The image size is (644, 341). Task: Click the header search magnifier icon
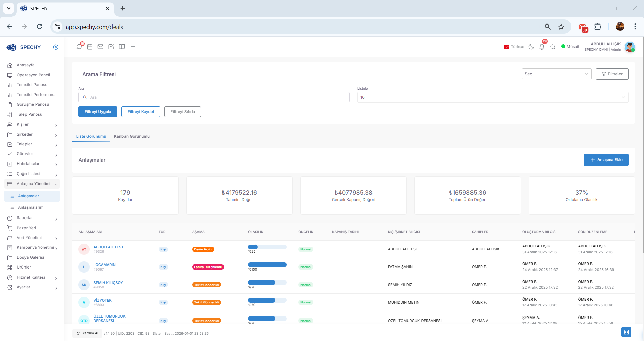point(553,47)
